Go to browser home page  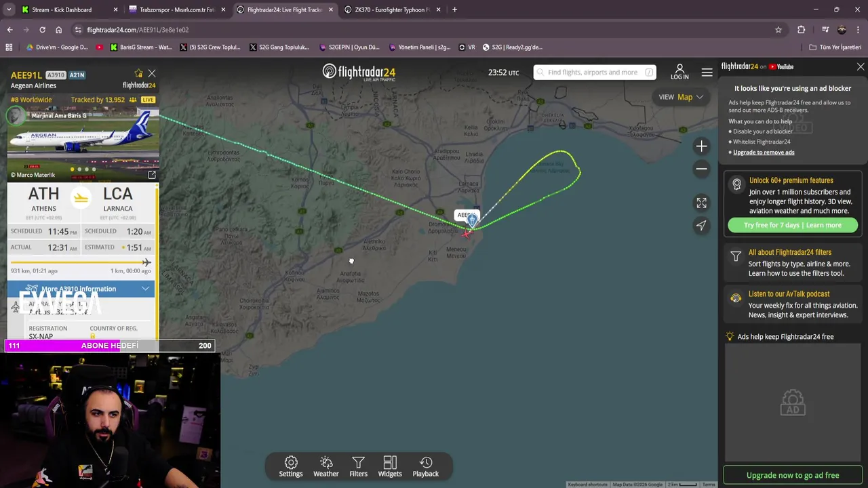click(x=58, y=30)
